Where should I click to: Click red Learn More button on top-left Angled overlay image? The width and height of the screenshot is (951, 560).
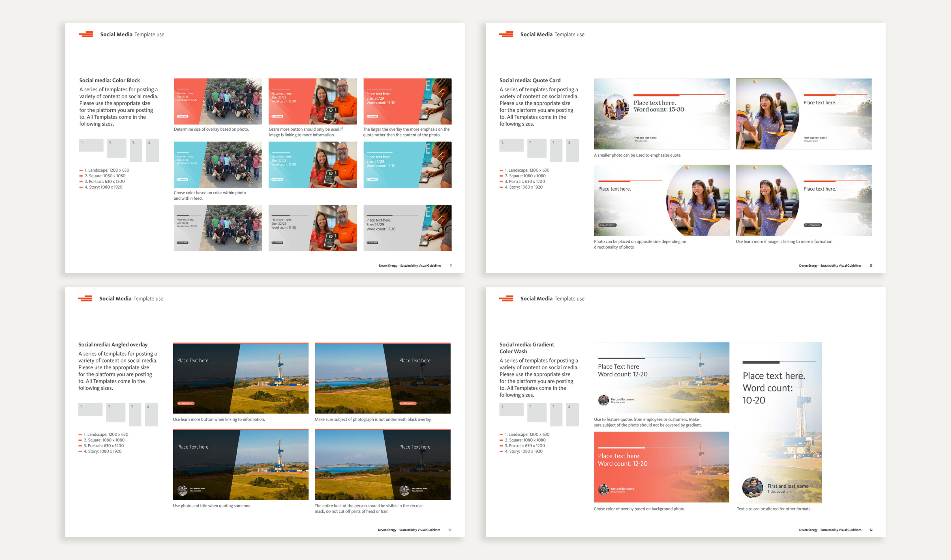click(x=186, y=403)
